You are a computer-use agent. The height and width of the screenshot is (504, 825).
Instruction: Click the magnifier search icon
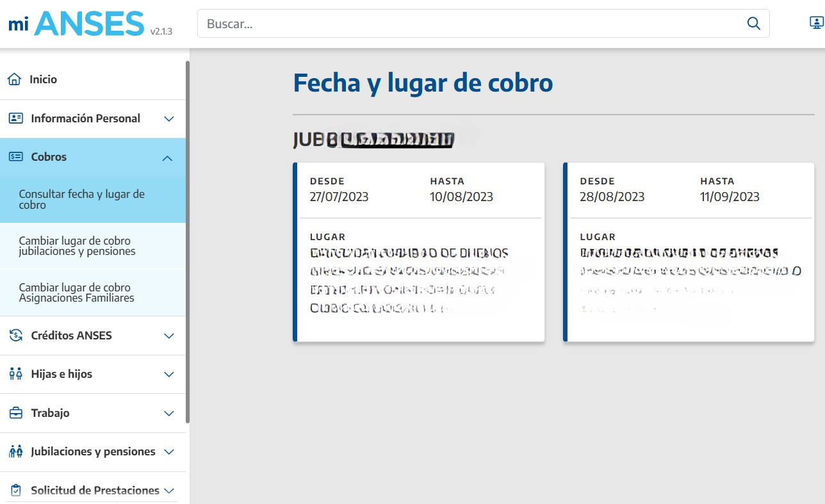753,24
